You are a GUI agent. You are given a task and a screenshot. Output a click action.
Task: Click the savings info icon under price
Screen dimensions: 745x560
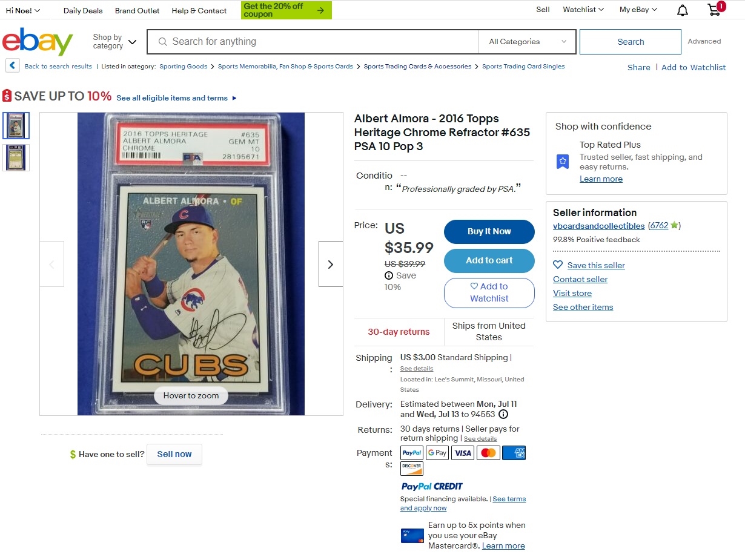[389, 275]
